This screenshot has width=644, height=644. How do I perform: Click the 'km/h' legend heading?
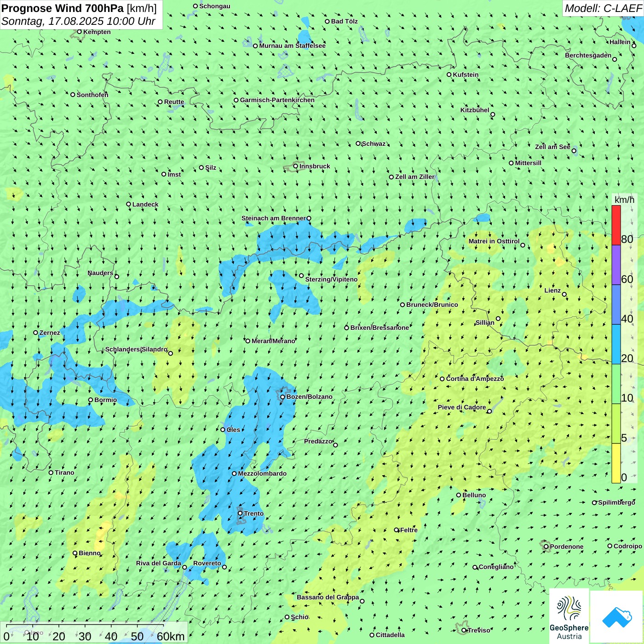(x=624, y=200)
